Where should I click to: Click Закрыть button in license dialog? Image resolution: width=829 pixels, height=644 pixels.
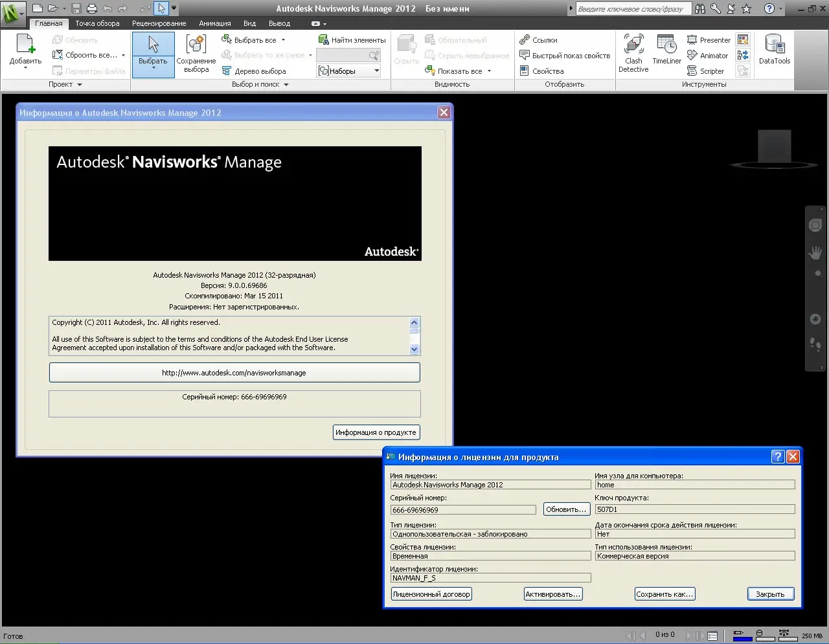[770, 594]
